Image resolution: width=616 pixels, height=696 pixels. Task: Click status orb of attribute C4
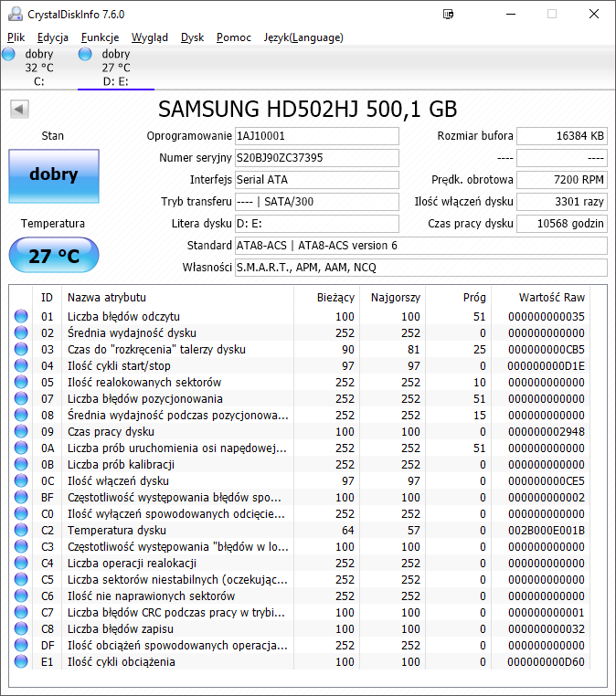click(21, 563)
